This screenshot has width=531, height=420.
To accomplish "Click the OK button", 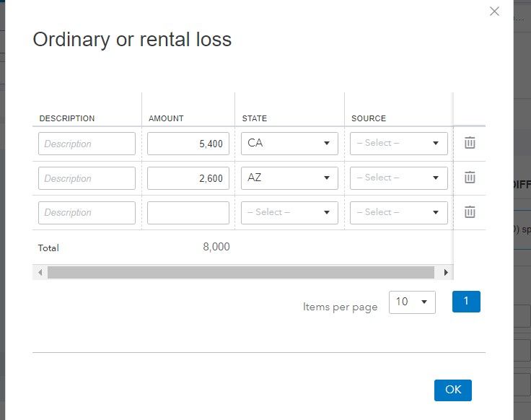I will point(452,390).
